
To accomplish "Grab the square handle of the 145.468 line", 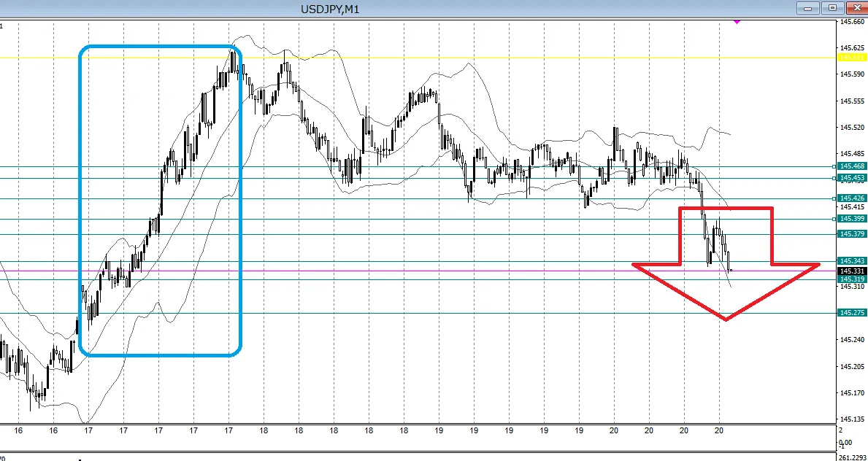I will coord(834,166).
